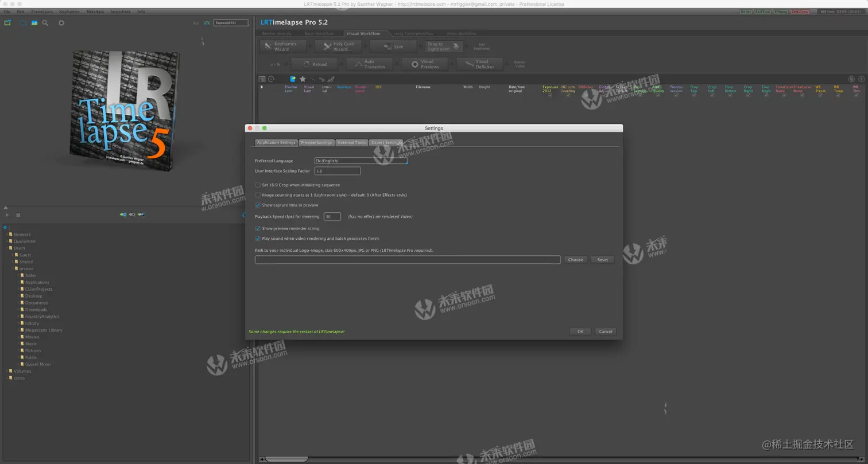Click the play button under the preview

coord(7,215)
